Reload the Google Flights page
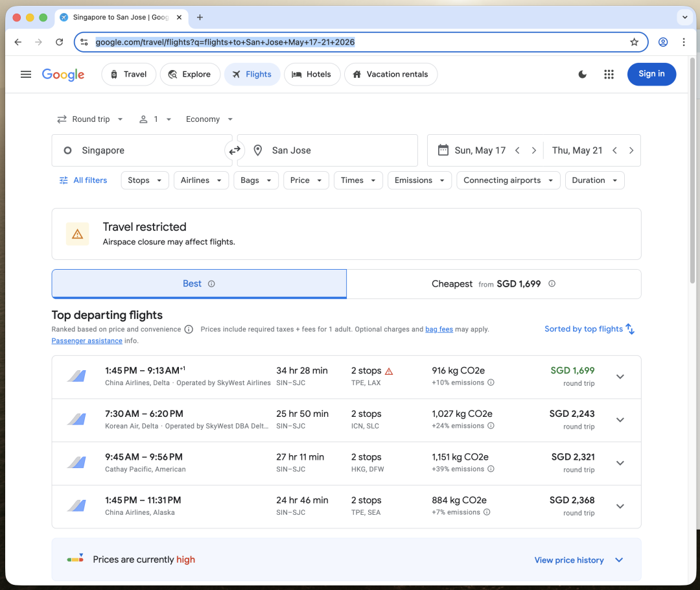This screenshot has height=590, width=700. pyautogui.click(x=60, y=42)
